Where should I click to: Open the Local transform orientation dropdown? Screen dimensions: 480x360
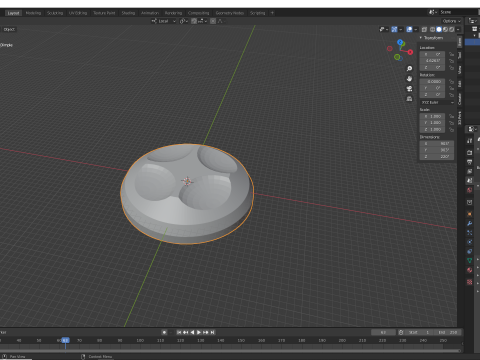(x=163, y=21)
